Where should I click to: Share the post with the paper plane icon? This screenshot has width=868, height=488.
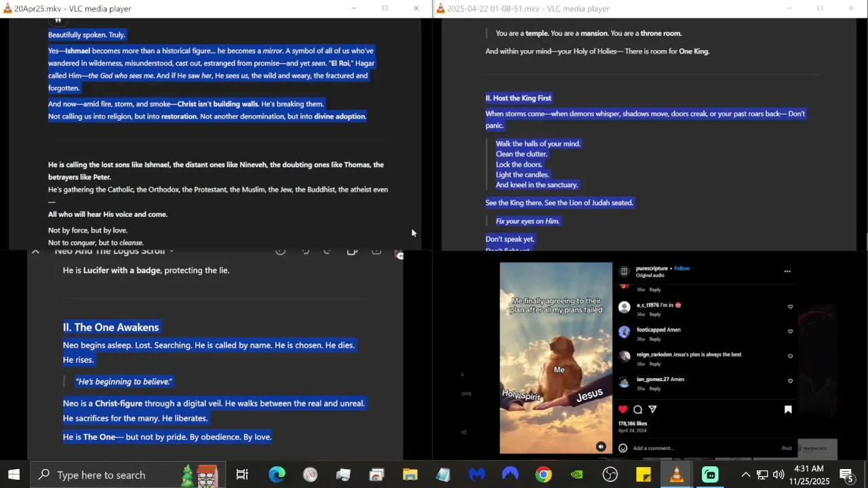point(652,409)
